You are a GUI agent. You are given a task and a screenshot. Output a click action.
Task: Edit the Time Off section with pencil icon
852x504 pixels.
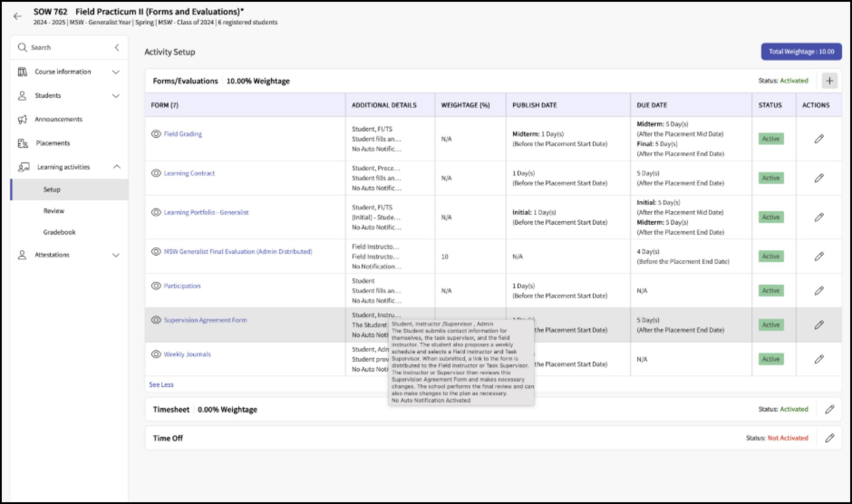(x=829, y=438)
